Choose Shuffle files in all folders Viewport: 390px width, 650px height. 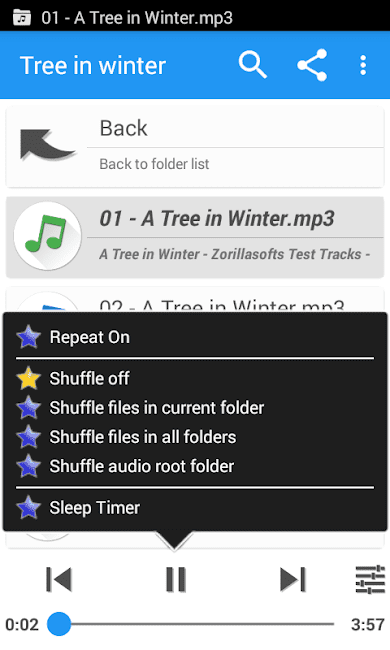pos(195,437)
